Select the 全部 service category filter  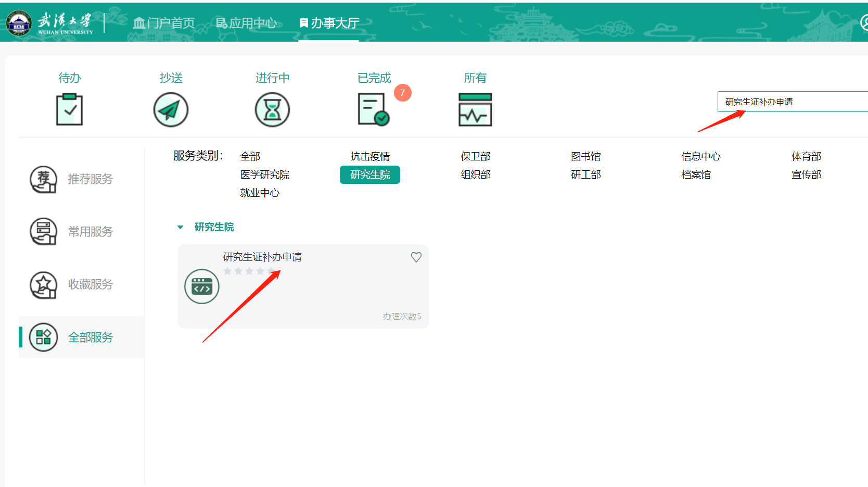[x=250, y=156]
